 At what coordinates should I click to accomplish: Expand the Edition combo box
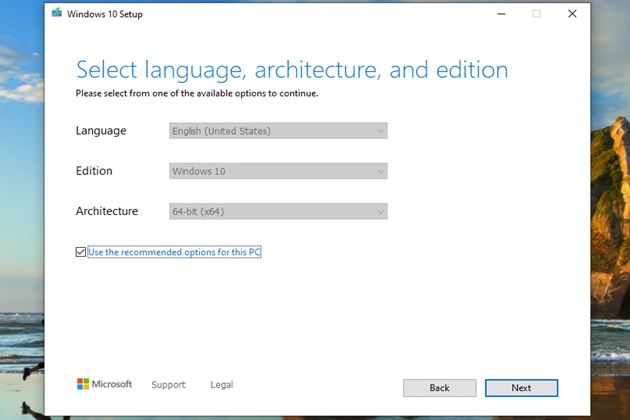click(x=278, y=171)
